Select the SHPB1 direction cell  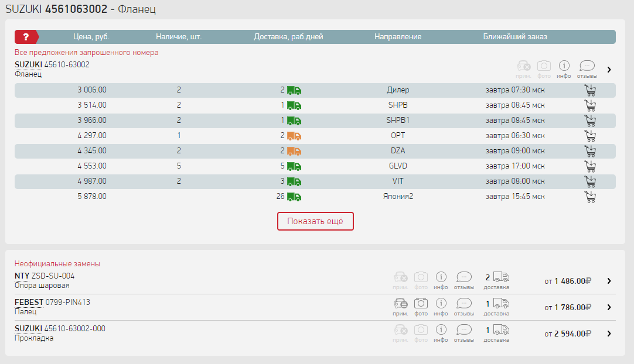[x=398, y=121]
